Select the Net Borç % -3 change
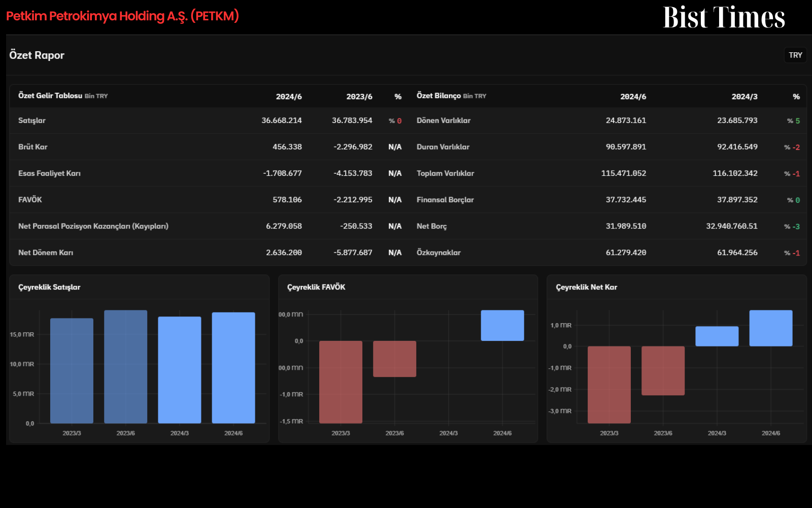 (x=792, y=227)
